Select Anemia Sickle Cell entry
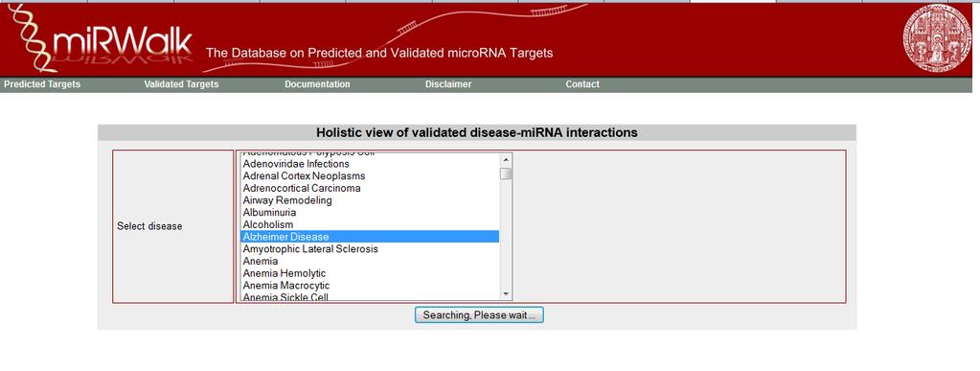This screenshot has height=371, width=980. click(370, 296)
